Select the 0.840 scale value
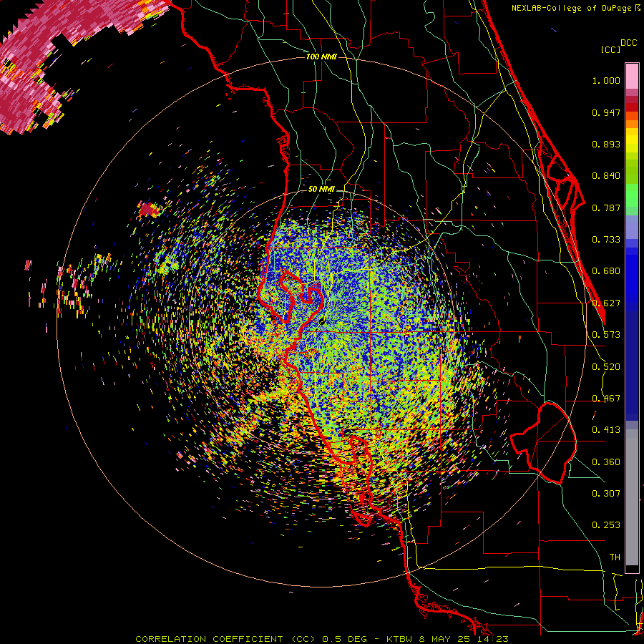The image size is (644, 644). pyautogui.click(x=606, y=176)
